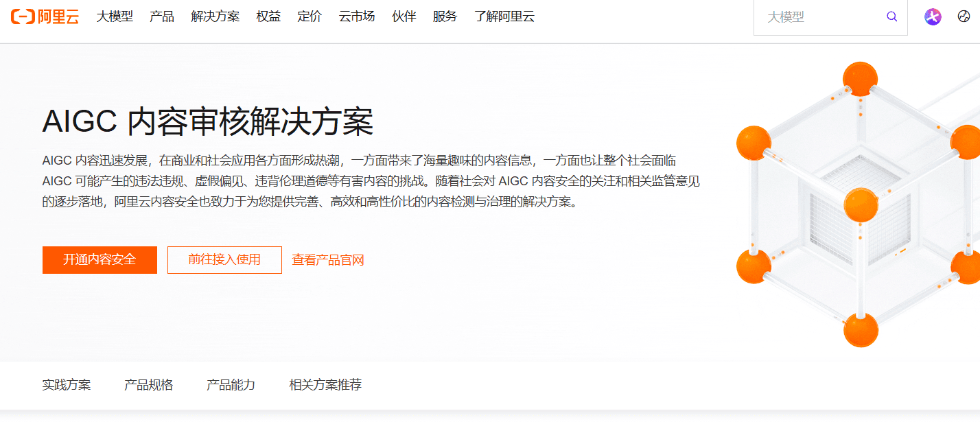Viewport: 980px width, 422px height.
Task: Click the search magnifier icon
Action: [892, 17]
